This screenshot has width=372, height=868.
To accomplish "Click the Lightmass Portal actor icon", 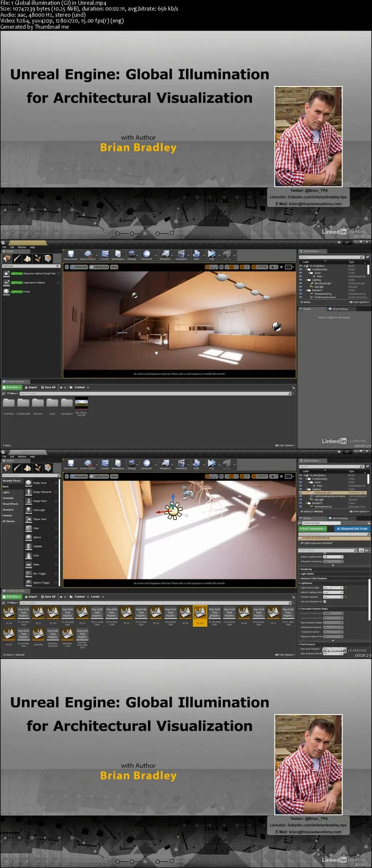I will [6, 292].
